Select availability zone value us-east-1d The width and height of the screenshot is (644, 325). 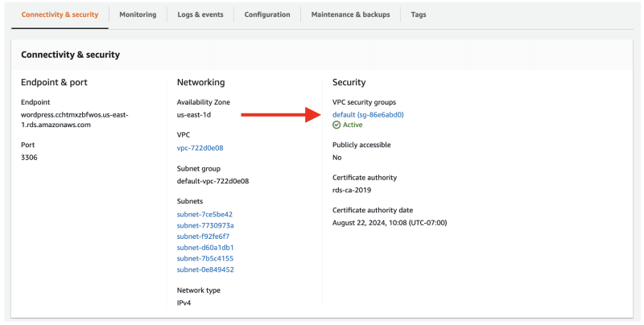(x=194, y=114)
